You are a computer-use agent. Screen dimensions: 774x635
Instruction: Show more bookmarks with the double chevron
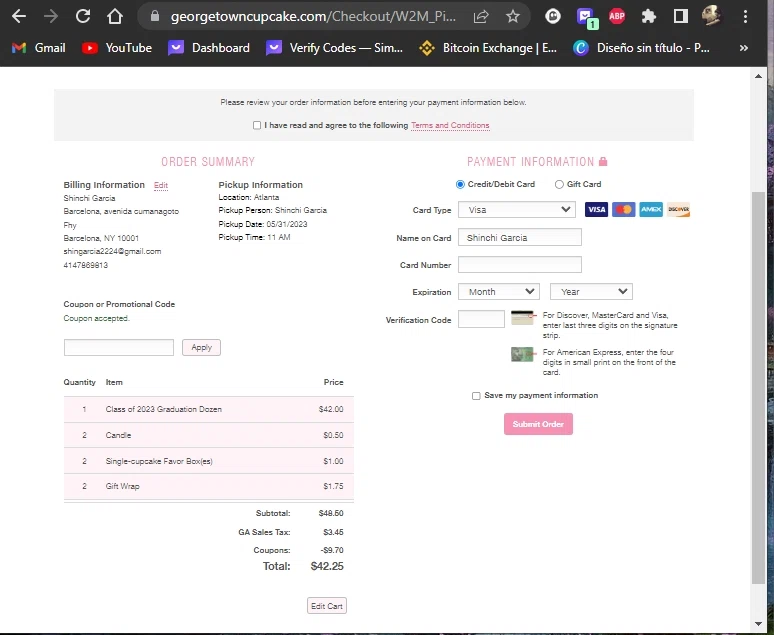(743, 48)
